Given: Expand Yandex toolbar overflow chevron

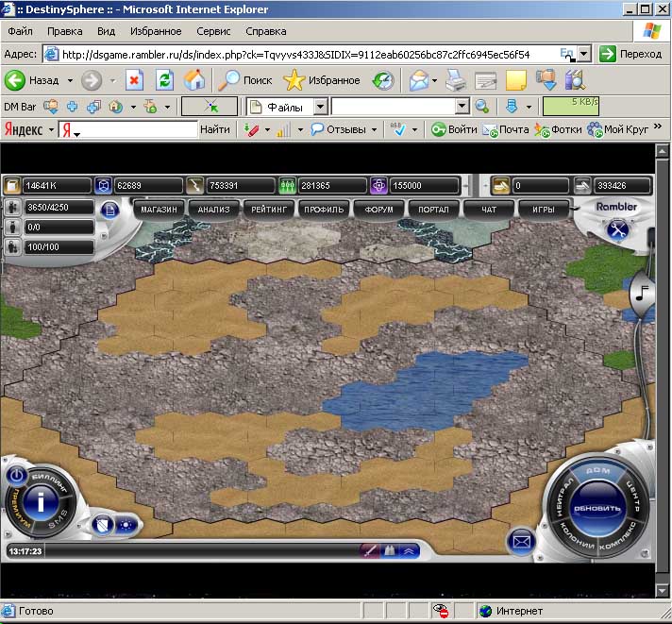Looking at the screenshot, I should (x=658, y=126).
